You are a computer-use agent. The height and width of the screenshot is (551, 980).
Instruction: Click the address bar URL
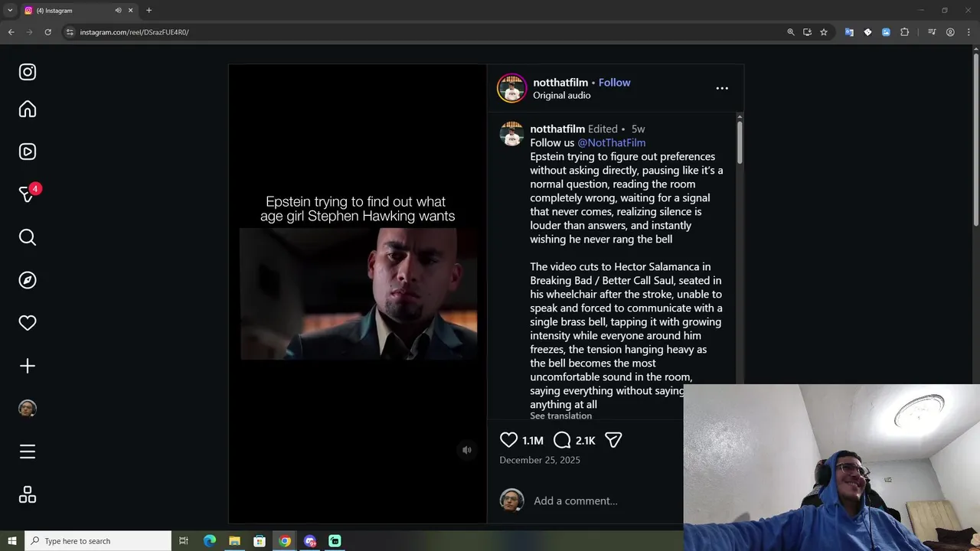(x=134, y=32)
